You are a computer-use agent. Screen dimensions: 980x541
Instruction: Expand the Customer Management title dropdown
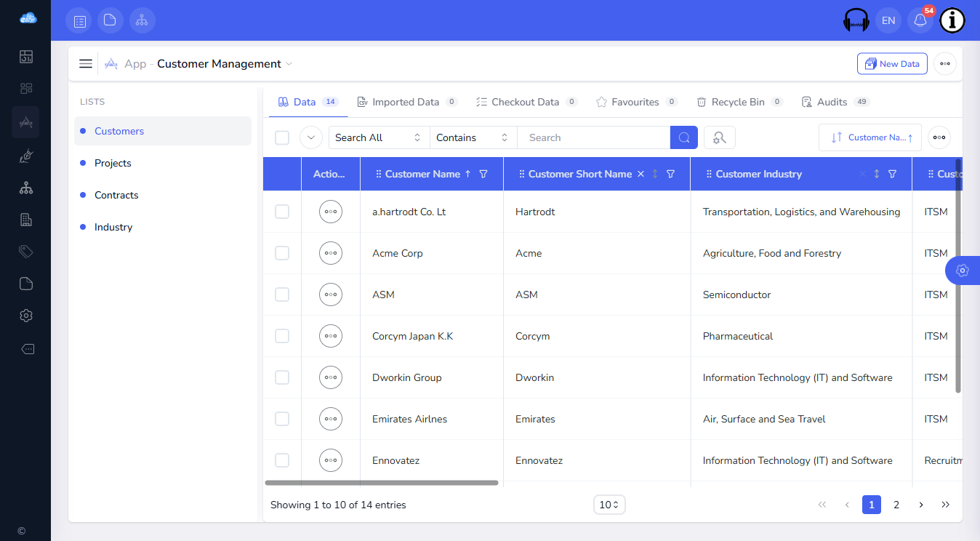tap(289, 64)
